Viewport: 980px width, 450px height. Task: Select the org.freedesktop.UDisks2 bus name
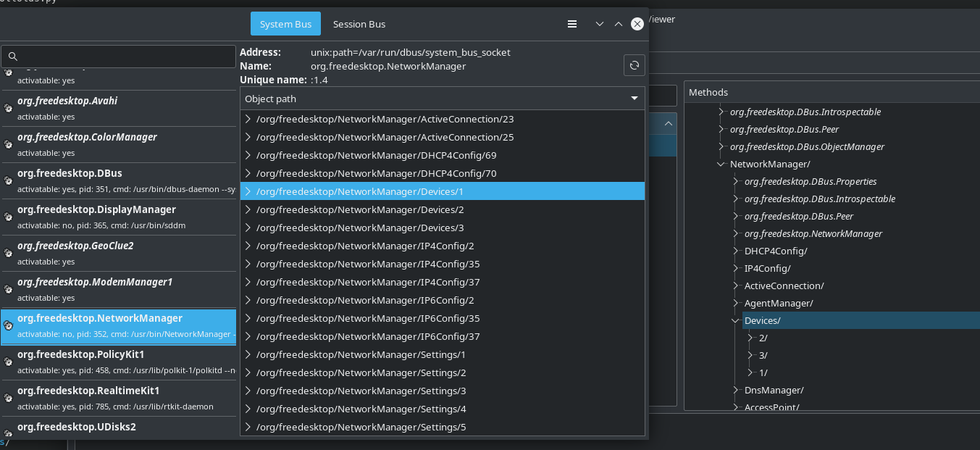(119, 428)
